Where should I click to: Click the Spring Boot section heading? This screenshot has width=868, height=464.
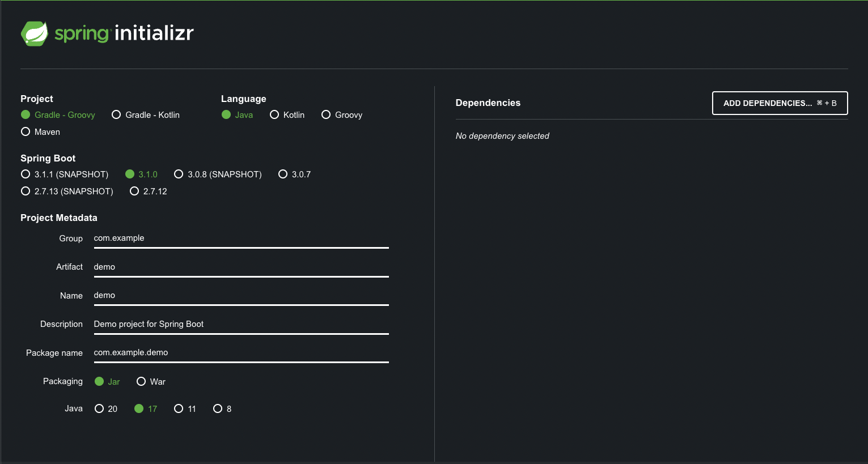(x=48, y=159)
